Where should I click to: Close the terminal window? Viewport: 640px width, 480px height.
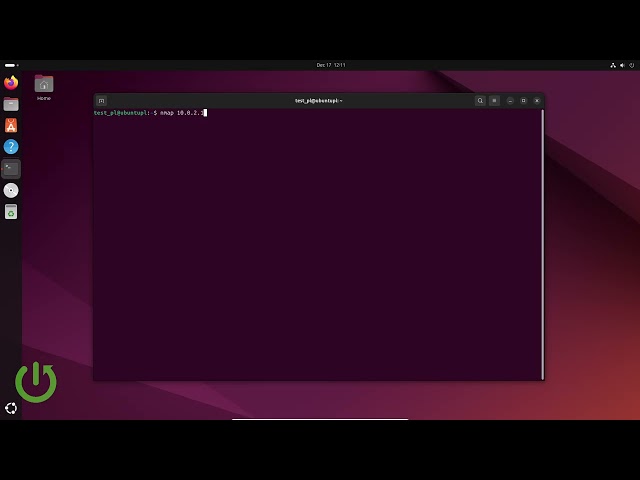pos(537,101)
